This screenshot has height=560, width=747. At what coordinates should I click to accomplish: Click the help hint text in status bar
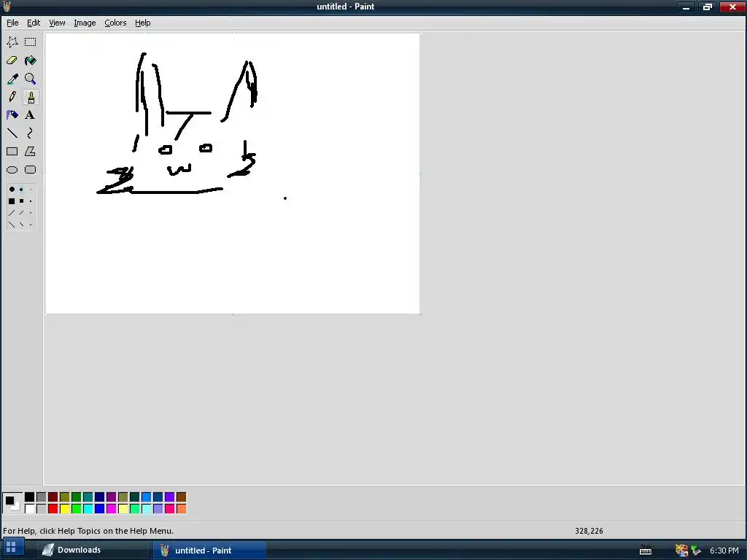88,531
